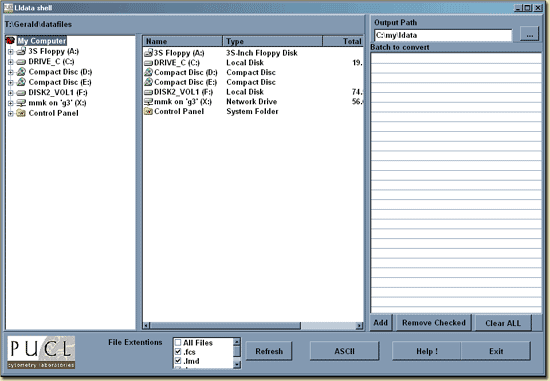Click the DRIVE_C (C:) disk icon in list
550x381 pixels.
(148, 63)
